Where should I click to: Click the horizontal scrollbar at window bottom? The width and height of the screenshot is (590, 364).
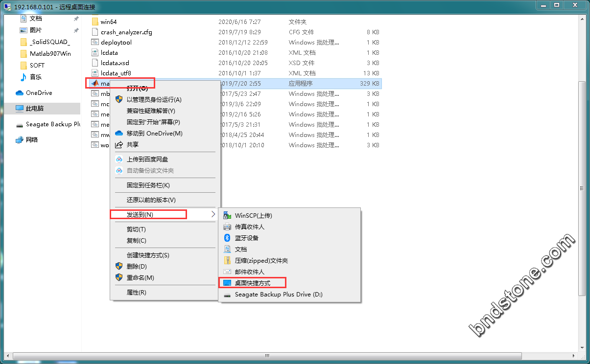click(266, 356)
